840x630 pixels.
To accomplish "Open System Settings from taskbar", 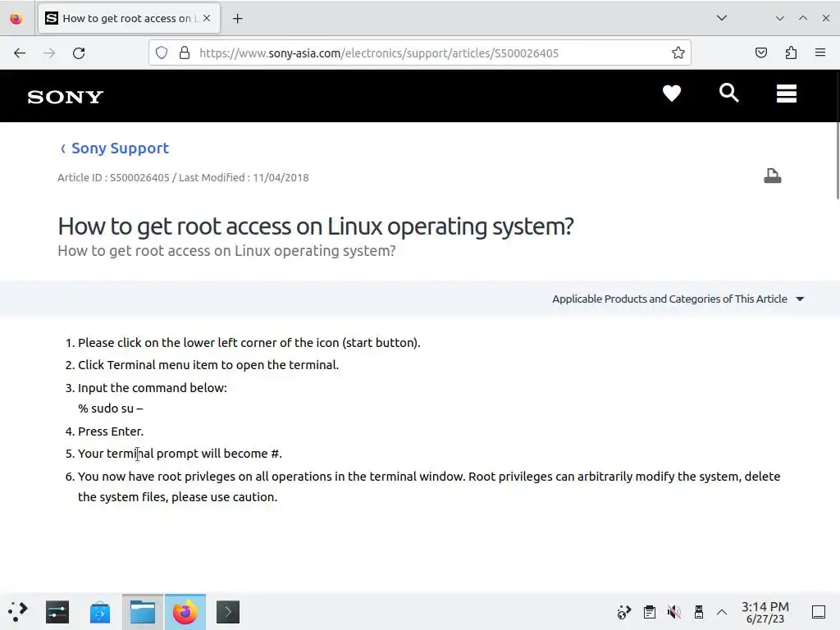I will pos(57,612).
